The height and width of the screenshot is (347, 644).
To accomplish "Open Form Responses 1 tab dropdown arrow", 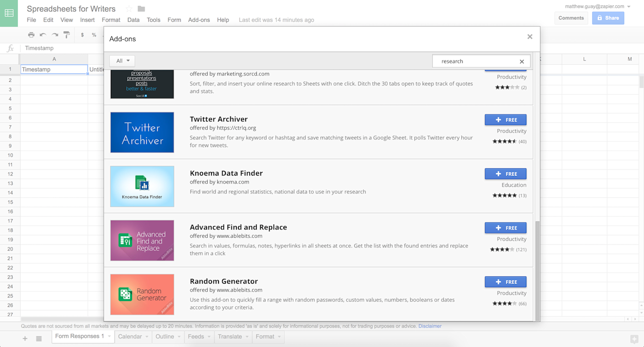I will pyautogui.click(x=109, y=337).
